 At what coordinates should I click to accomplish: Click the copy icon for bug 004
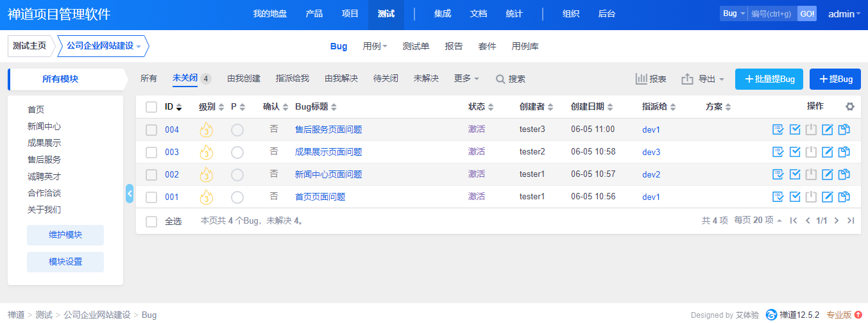click(844, 129)
